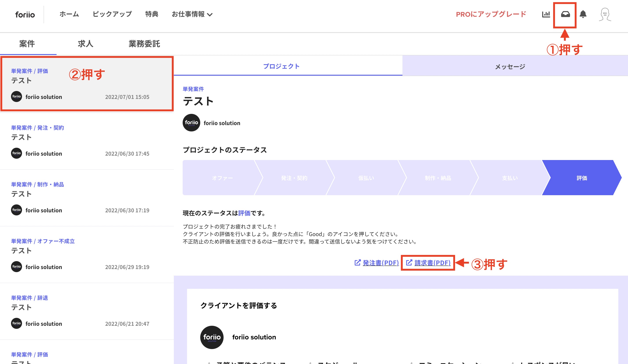Click external-link icon beside 請求書(PDF)
Image resolution: width=628 pixels, height=364 pixels.
click(x=409, y=262)
